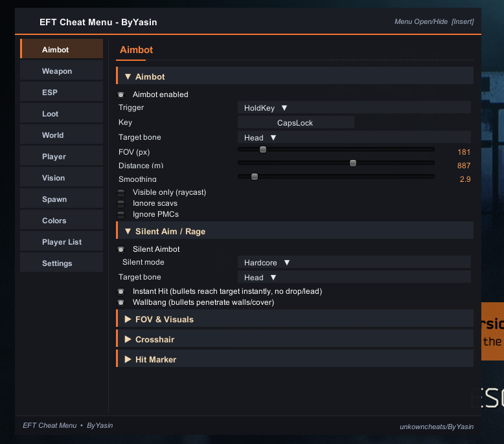Collapse the Silent Aim / Rage section
The height and width of the screenshot is (444, 504).
[x=294, y=231]
